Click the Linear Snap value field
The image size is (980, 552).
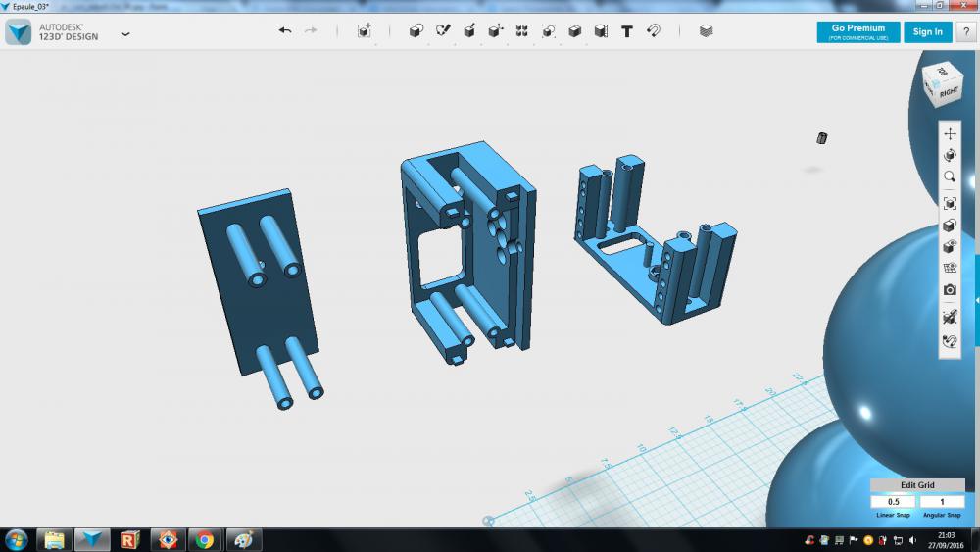893,502
